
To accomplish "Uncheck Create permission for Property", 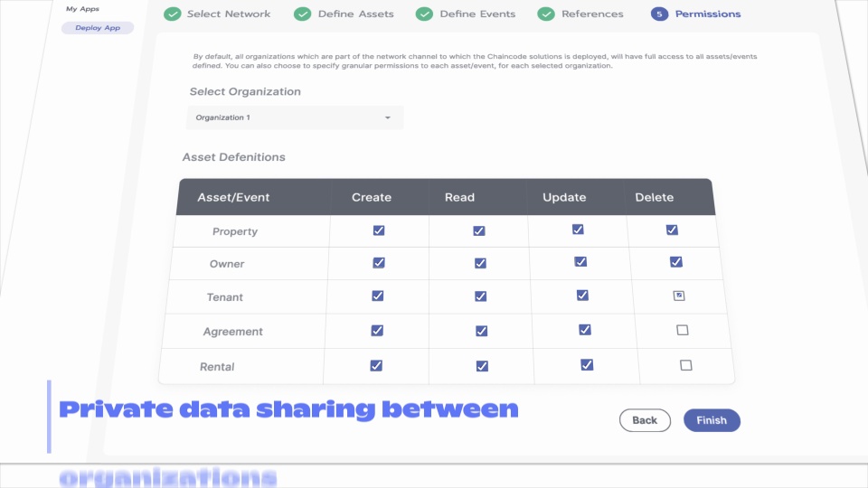I will click(x=379, y=230).
